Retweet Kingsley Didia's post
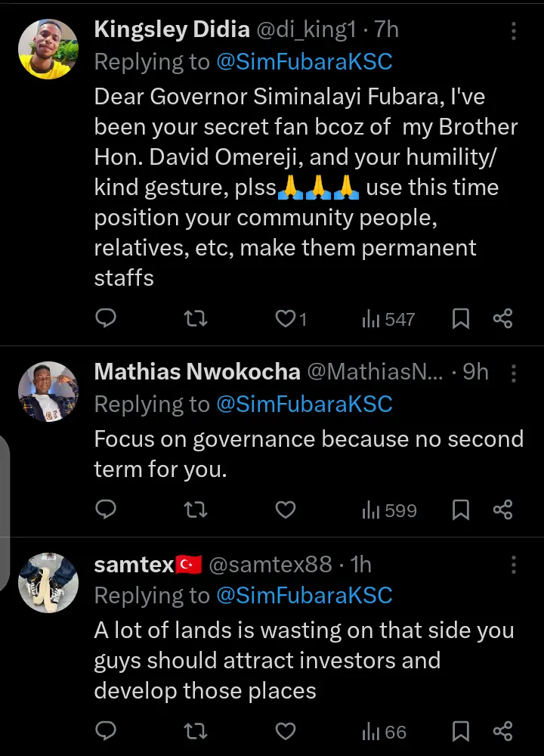Screen dimensions: 544x756 tap(196, 319)
